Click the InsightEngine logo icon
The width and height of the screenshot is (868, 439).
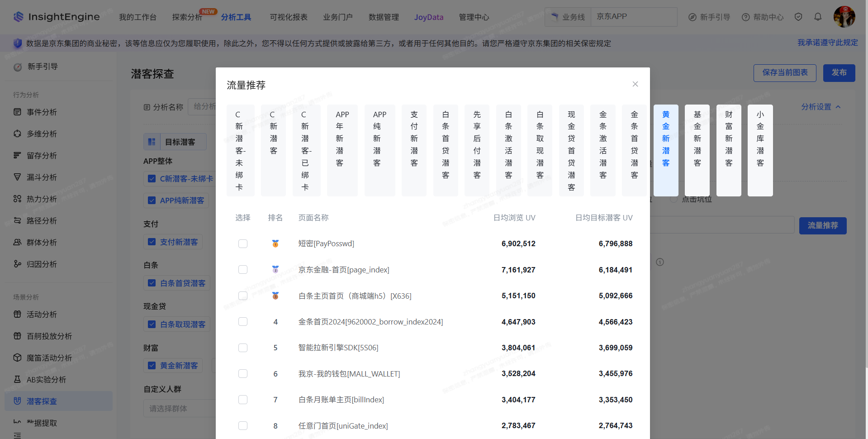coord(18,17)
